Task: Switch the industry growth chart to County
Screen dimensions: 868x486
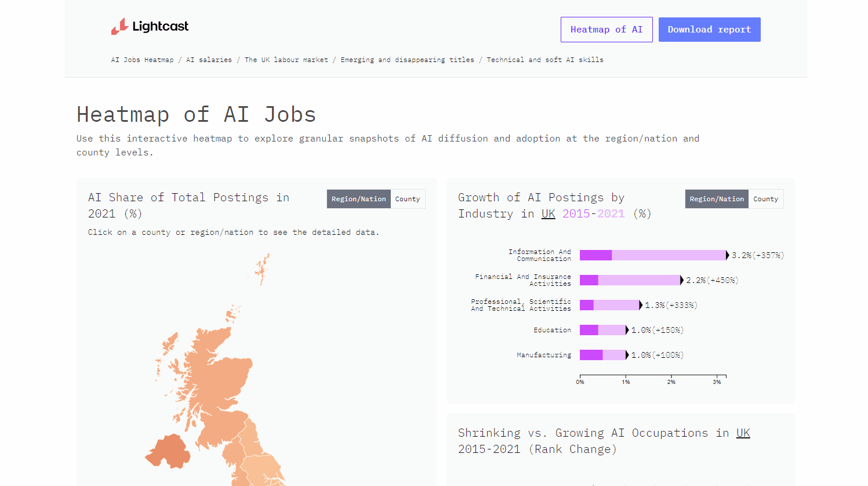Action: point(765,199)
